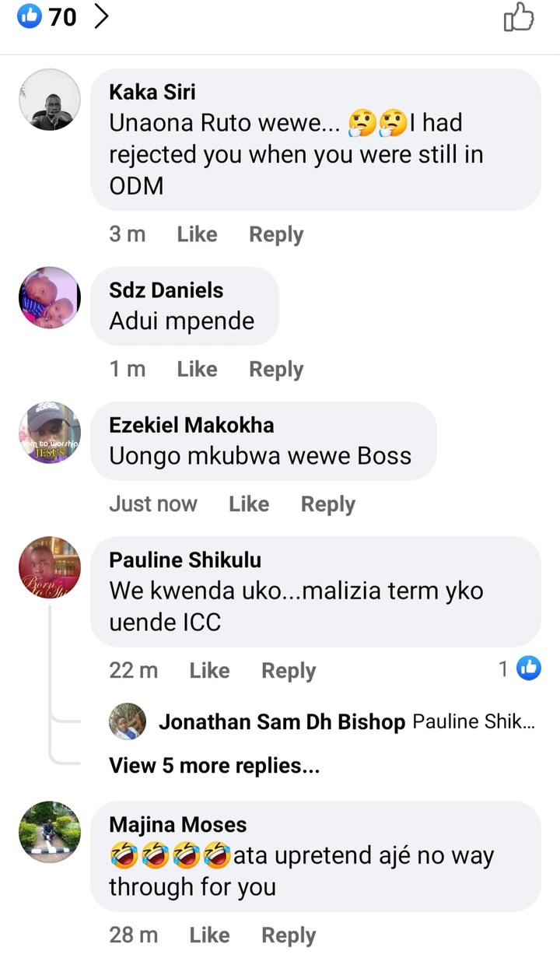Expand truncated reply by Jonathan Sam Dh Bishop
The height and width of the screenshot is (965, 560).
pos(474,721)
